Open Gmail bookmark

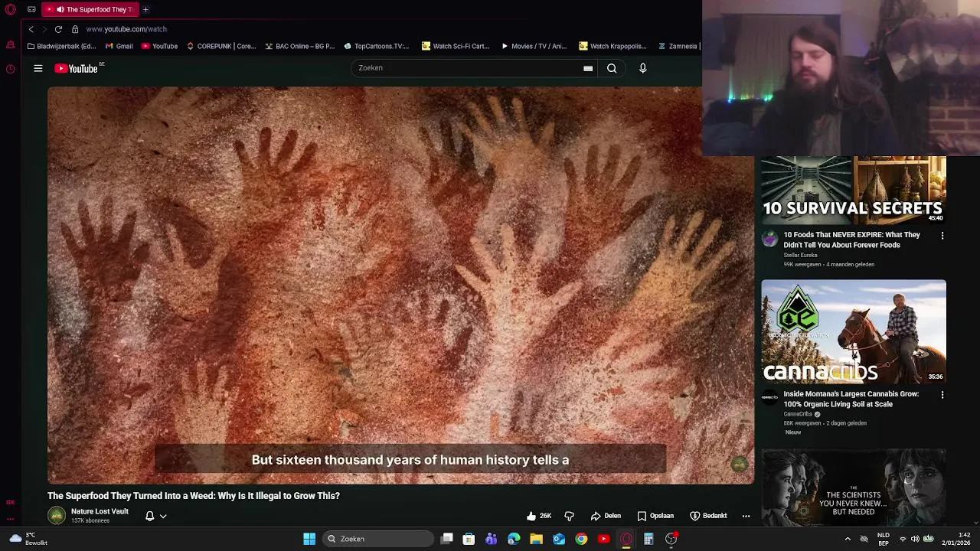(119, 46)
